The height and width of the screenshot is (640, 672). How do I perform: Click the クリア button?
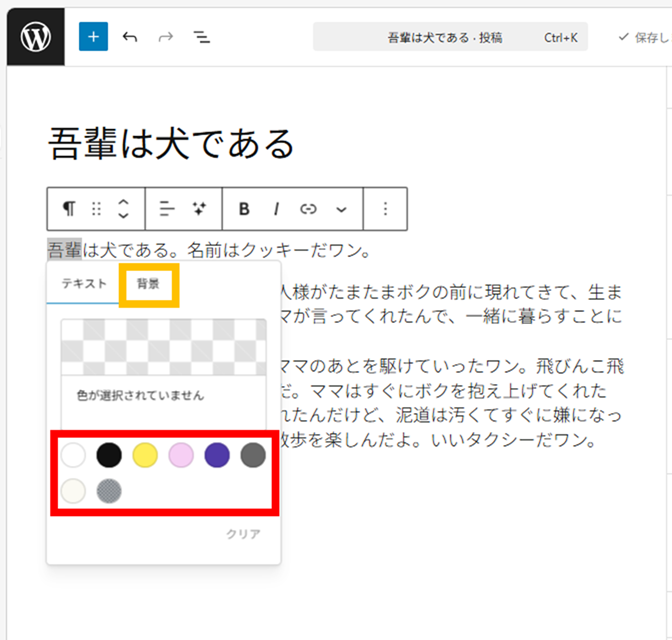tap(243, 535)
